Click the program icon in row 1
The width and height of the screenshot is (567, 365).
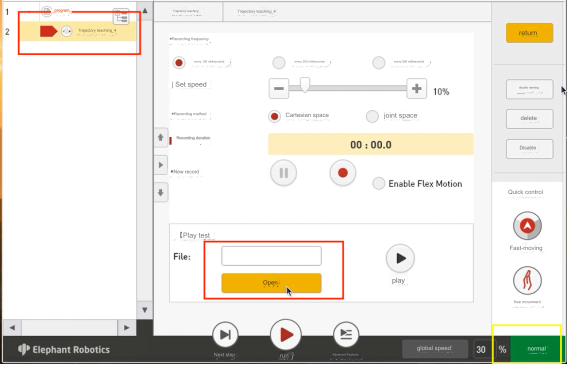tap(47, 11)
